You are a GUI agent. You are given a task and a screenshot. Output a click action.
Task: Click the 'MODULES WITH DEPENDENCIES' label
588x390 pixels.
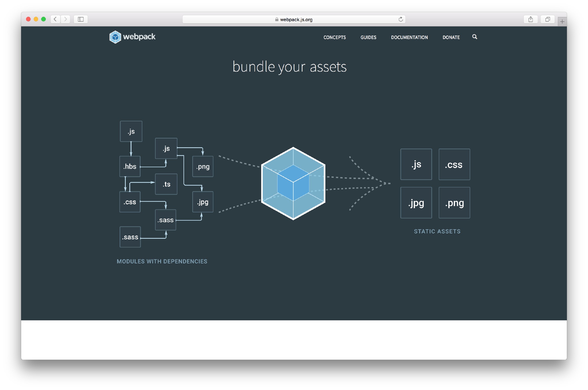coord(162,261)
